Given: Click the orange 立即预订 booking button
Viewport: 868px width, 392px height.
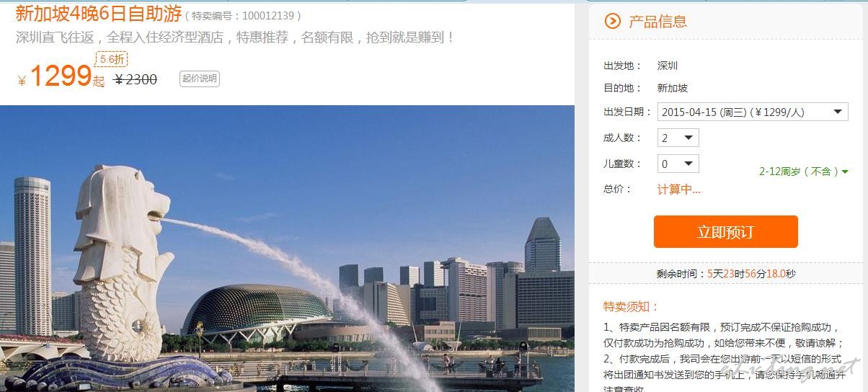Looking at the screenshot, I should [x=725, y=232].
